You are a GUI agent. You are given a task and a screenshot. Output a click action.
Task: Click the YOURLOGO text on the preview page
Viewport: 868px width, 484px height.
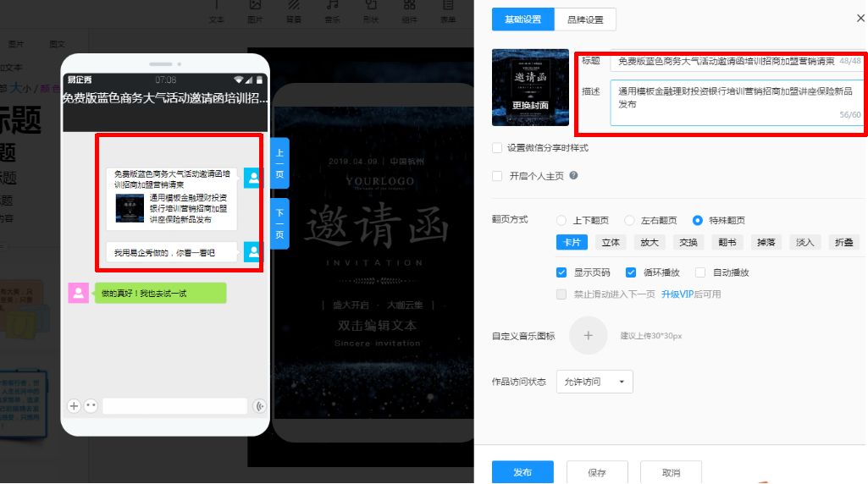(379, 181)
